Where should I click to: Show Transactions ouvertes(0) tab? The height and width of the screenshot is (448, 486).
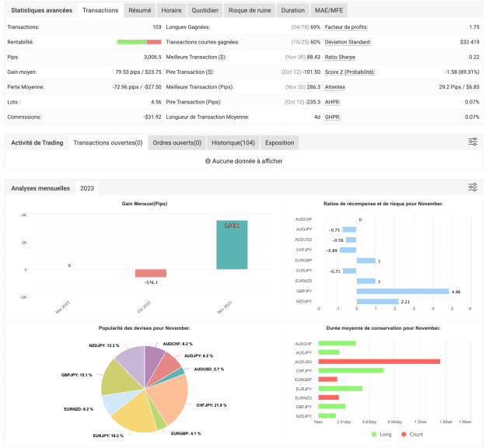pos(108,142)
